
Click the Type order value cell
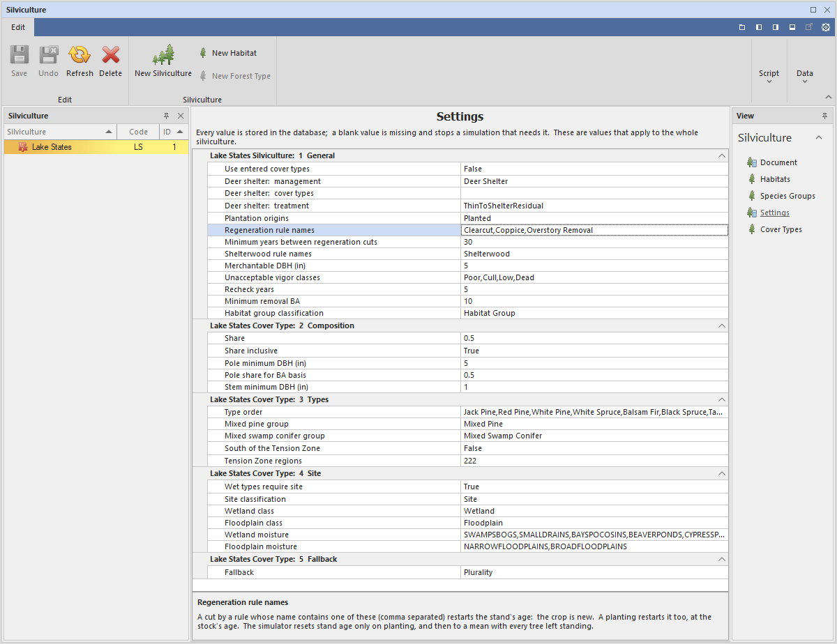594,412
